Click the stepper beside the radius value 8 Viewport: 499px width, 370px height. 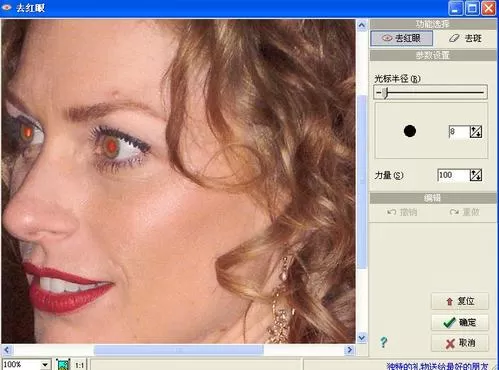476,132
